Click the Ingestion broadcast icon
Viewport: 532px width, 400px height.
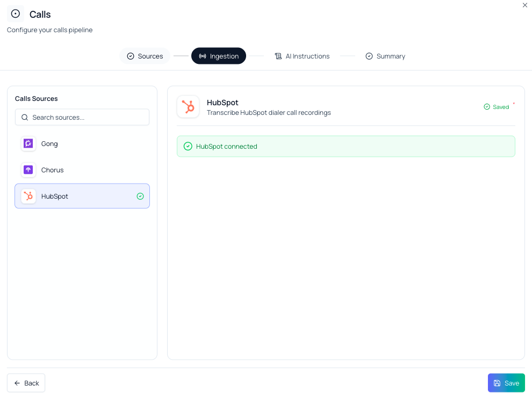point(203,56)
